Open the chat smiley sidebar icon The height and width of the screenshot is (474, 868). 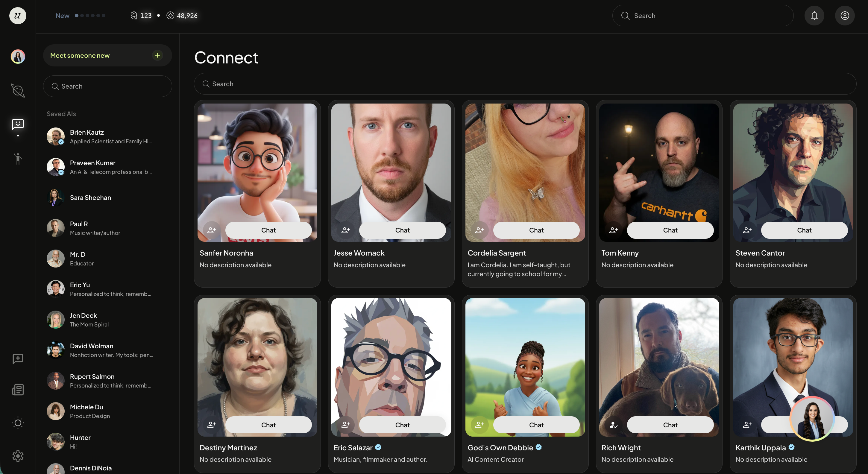(18, 124)
